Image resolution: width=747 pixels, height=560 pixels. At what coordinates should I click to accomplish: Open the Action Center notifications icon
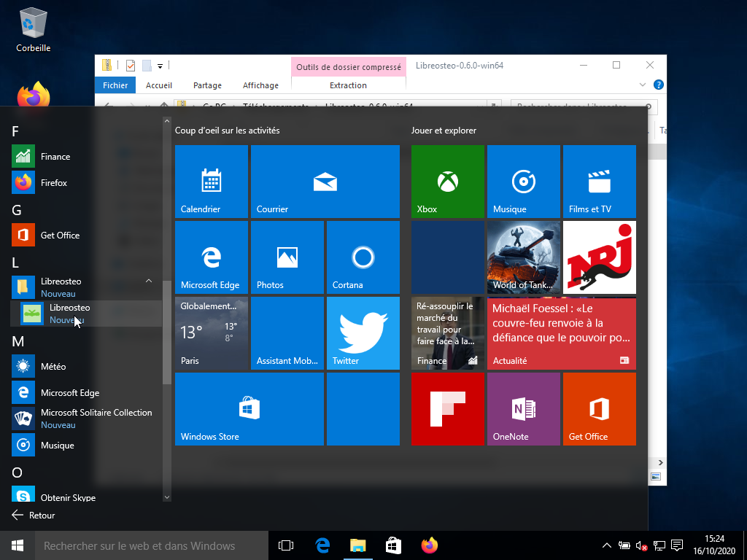pyautogui.click(x=677, y=545)
